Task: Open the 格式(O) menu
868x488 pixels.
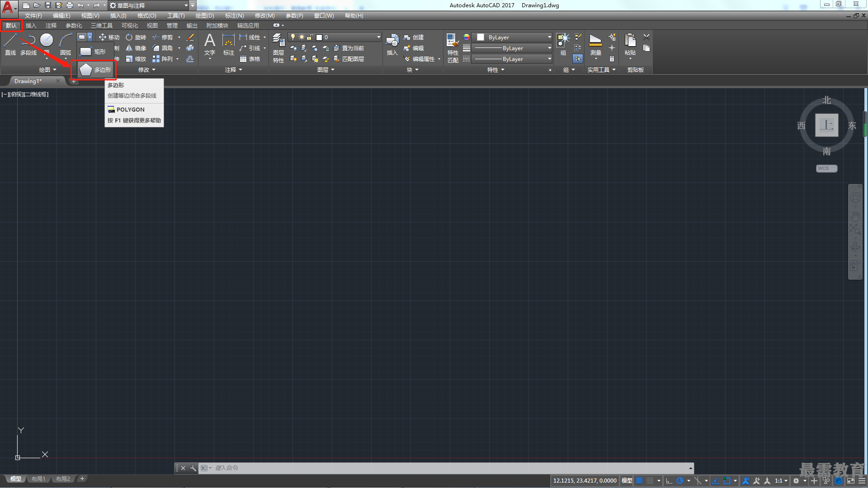Action: click(146, 16)
